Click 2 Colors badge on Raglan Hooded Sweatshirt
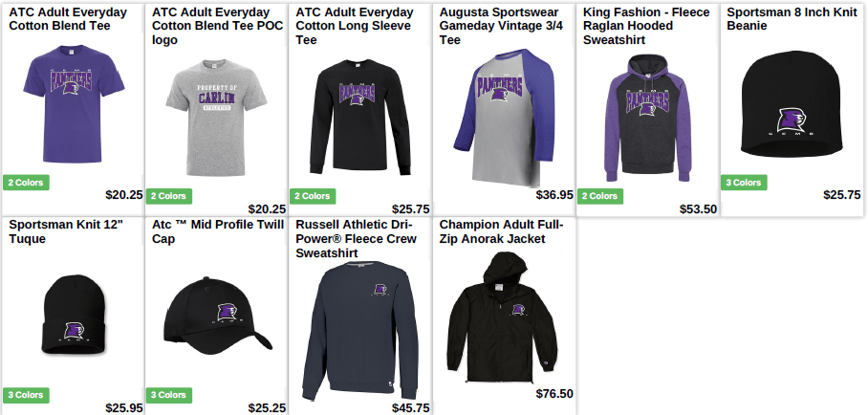The height and width of the screenshot is (415, 868). pyautogui.click(x=600, y=196)
